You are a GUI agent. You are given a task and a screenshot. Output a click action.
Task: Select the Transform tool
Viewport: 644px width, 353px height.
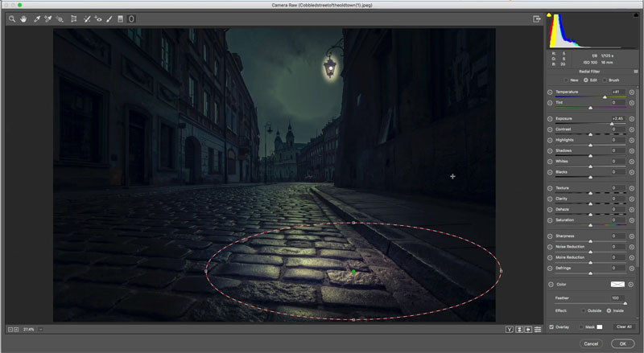[73, 18]
